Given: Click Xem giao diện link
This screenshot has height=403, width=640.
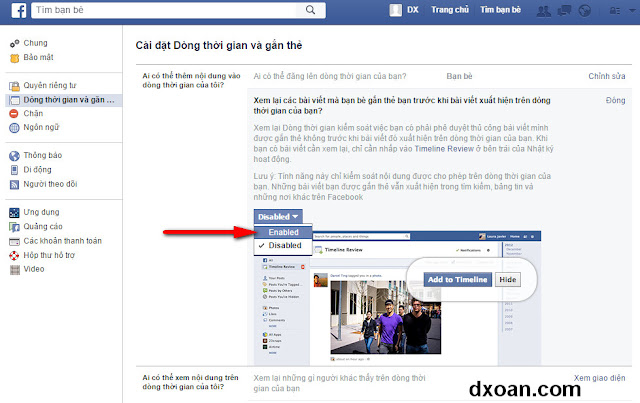Looking at the screenshot, I should pos(600,378).
